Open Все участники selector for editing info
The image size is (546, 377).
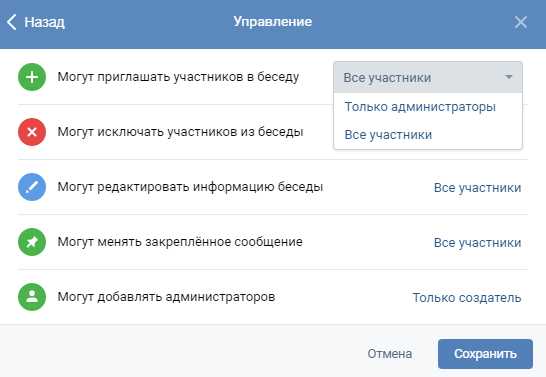click(477, 188)
